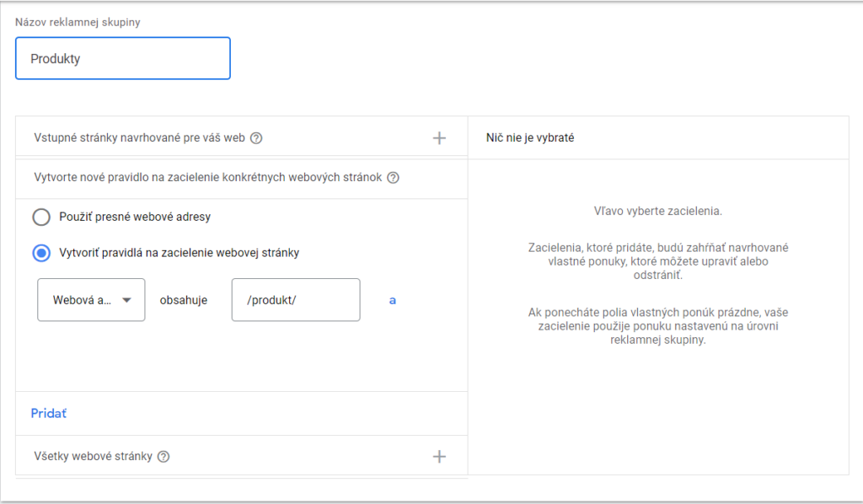Select Použiť presné webové adresy radio
This screenshot has height=504, width=863.
point(41,217)
